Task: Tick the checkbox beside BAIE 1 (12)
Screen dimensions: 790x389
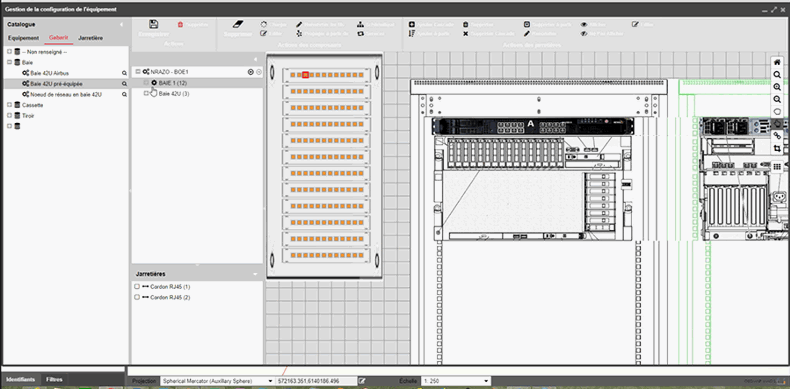Action: (146, 83)
